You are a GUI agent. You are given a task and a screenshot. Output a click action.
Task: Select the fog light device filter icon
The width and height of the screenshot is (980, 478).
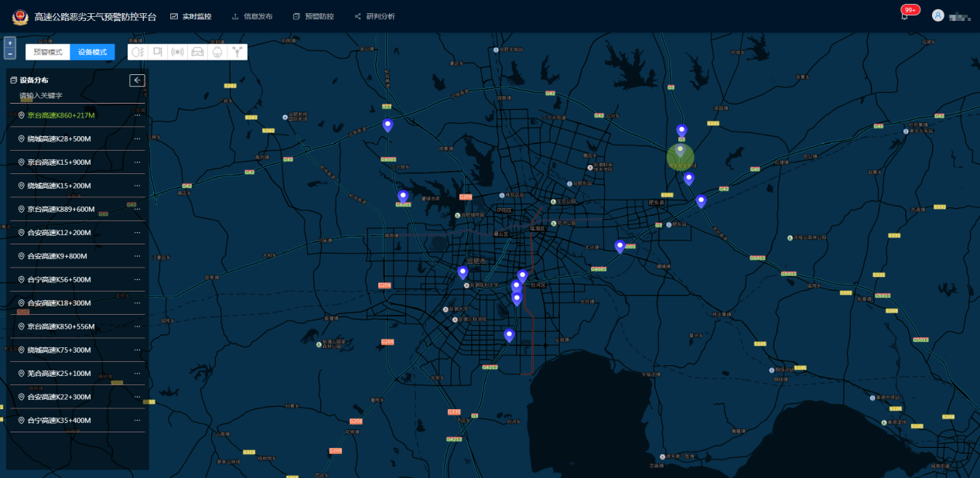pyautogui.click(x=138, y=52)
